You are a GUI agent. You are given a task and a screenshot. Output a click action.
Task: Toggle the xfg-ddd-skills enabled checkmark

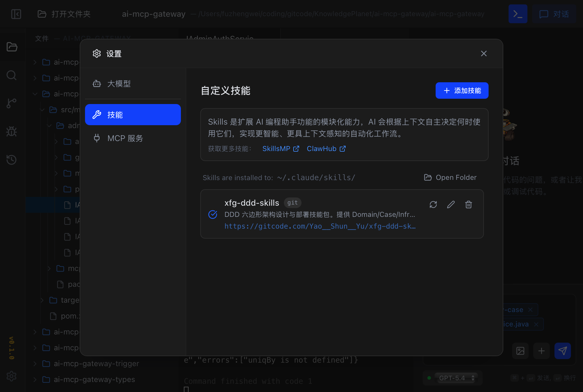[x=213, y=215]
